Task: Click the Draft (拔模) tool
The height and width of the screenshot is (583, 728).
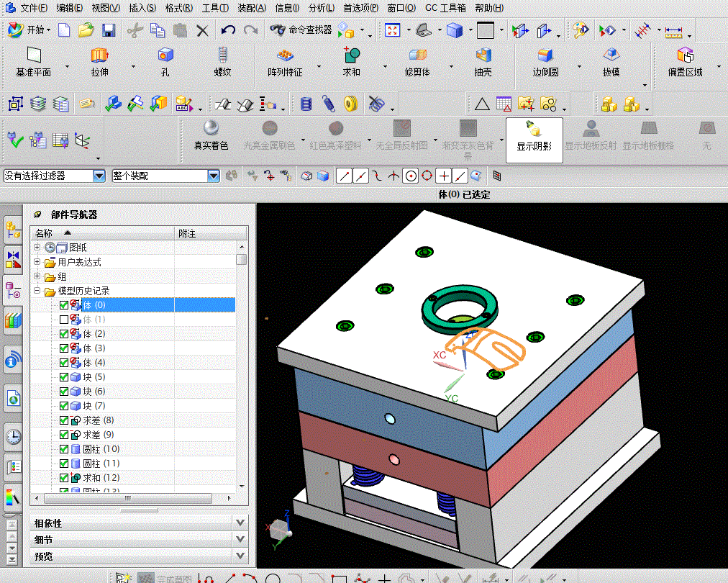Action: pos(611,61)
